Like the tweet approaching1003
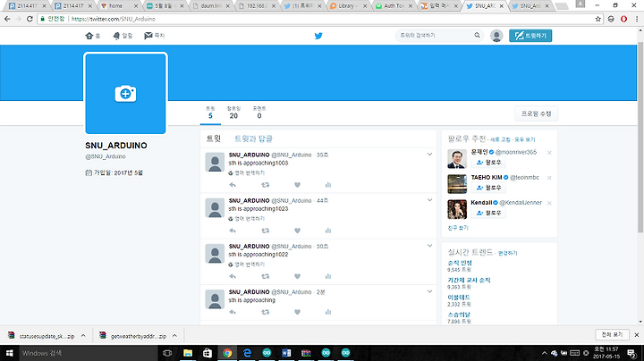 [x=297, y=185]
